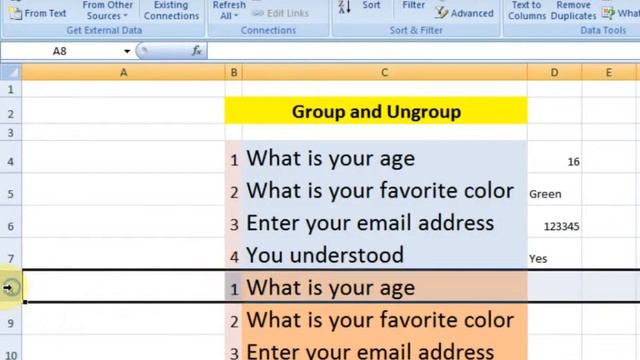The image size is (640, 360).
Task: Click the Insert Function fx icon
Action: point(196,51)
